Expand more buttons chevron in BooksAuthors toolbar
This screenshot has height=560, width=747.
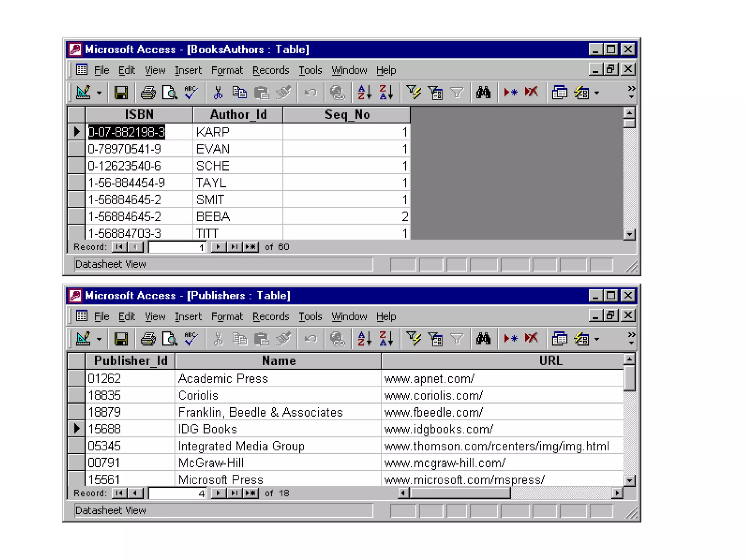click(x=631, y=92)
